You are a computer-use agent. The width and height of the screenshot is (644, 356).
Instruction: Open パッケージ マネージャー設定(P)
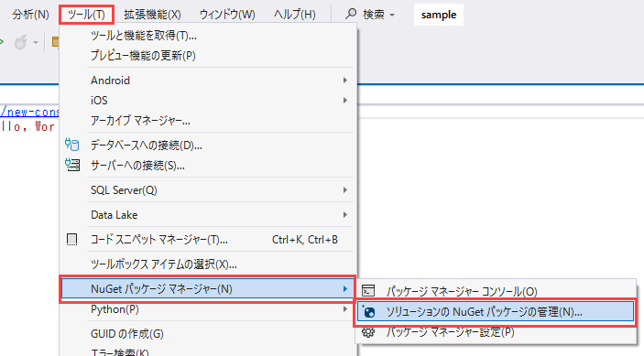pos(450,332)
